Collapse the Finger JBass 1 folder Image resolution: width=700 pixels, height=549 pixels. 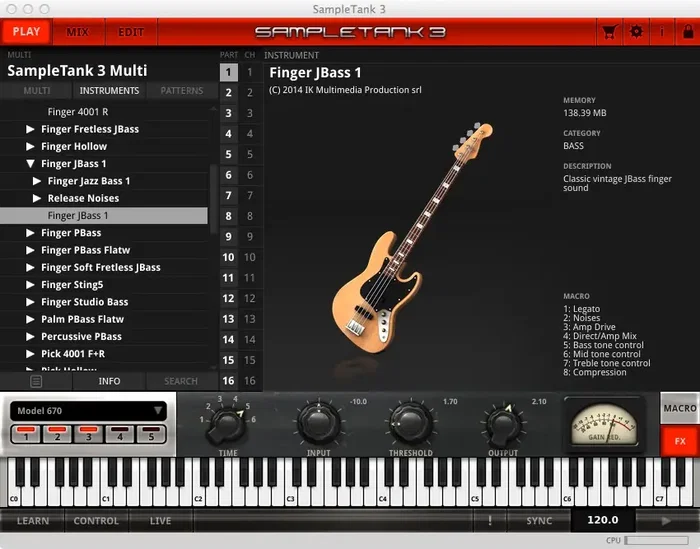[30, 163]
